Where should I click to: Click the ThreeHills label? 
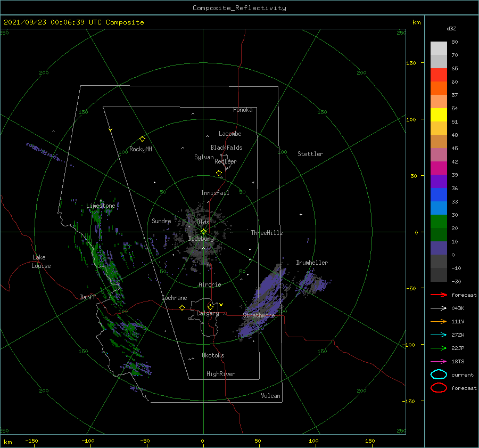coord(267,233)
